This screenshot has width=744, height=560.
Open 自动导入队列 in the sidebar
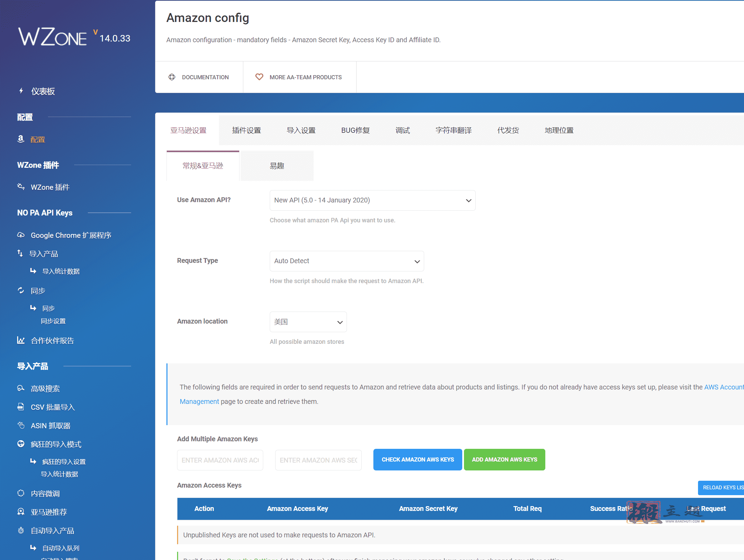click(61, 548)
